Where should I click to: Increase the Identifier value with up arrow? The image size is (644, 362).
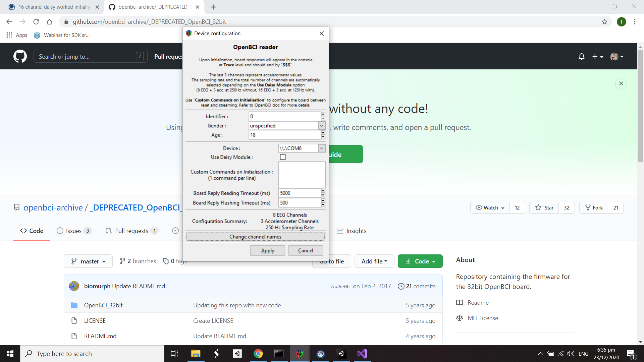point(323,114)
